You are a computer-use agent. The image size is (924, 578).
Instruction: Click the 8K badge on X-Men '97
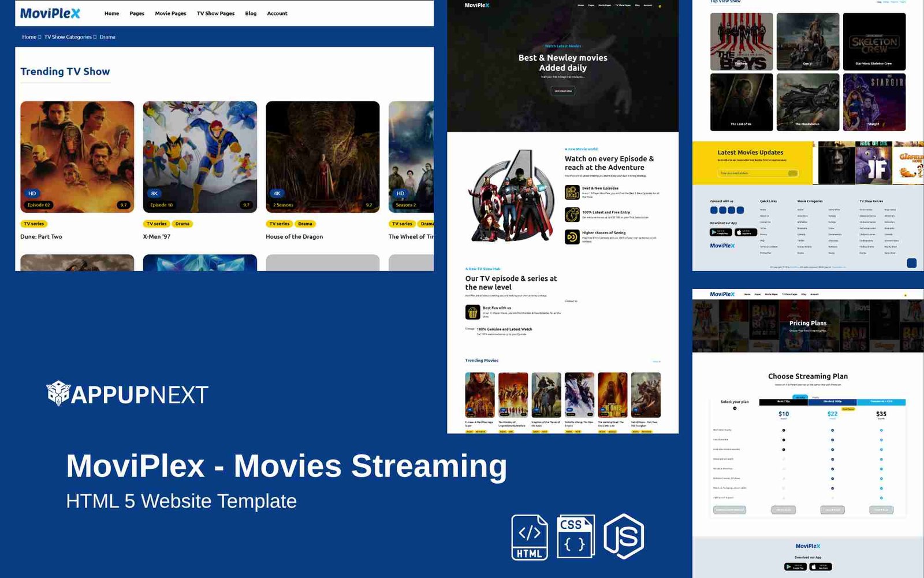tap(154, 194)
